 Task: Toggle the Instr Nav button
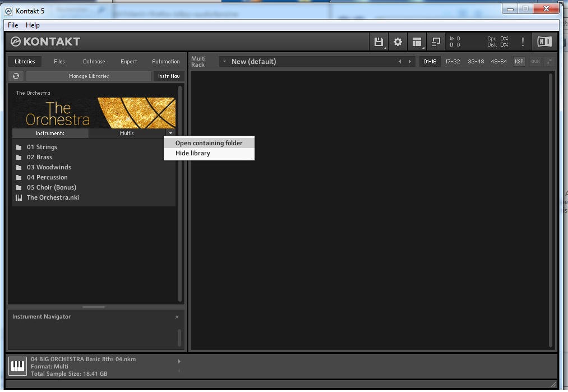coord(169,76)
